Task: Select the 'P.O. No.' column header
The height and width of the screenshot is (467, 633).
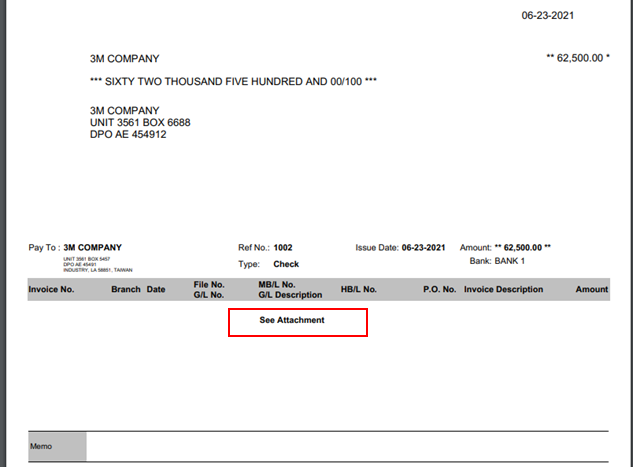Action: 439,290
